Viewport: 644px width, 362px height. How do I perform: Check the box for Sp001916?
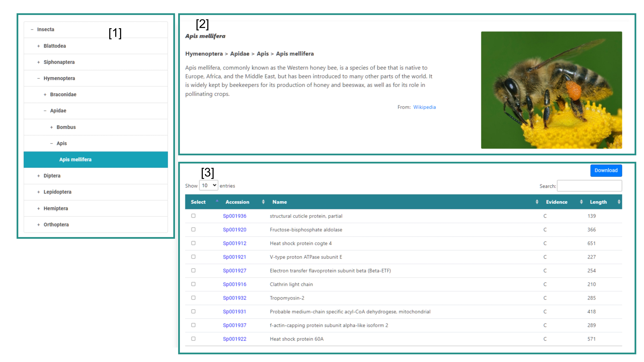click(193, 284)
